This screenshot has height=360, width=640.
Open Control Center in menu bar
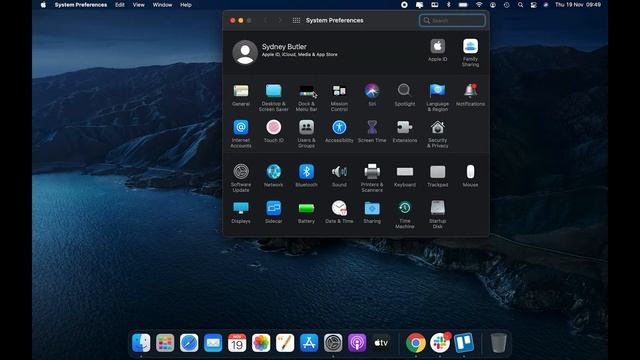click(533, 5)
